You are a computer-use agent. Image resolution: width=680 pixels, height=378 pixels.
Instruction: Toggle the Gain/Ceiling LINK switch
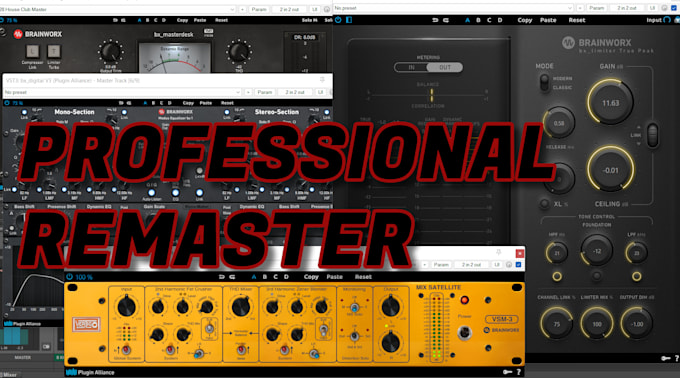(652, 135)
